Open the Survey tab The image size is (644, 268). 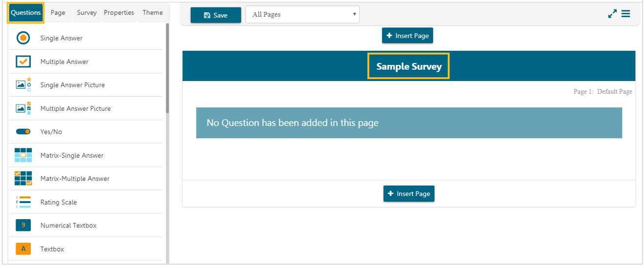point(86,13)
